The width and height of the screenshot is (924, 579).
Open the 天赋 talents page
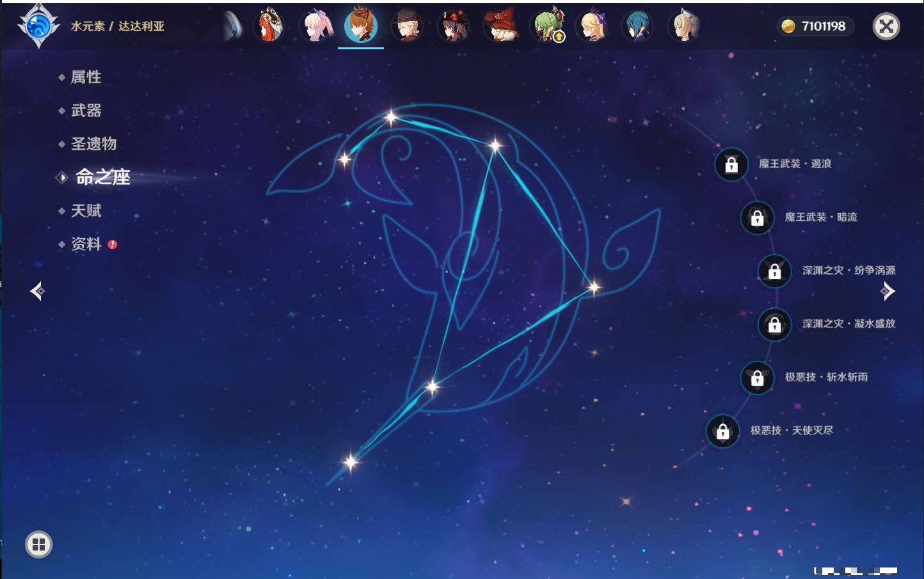(86, 210)
